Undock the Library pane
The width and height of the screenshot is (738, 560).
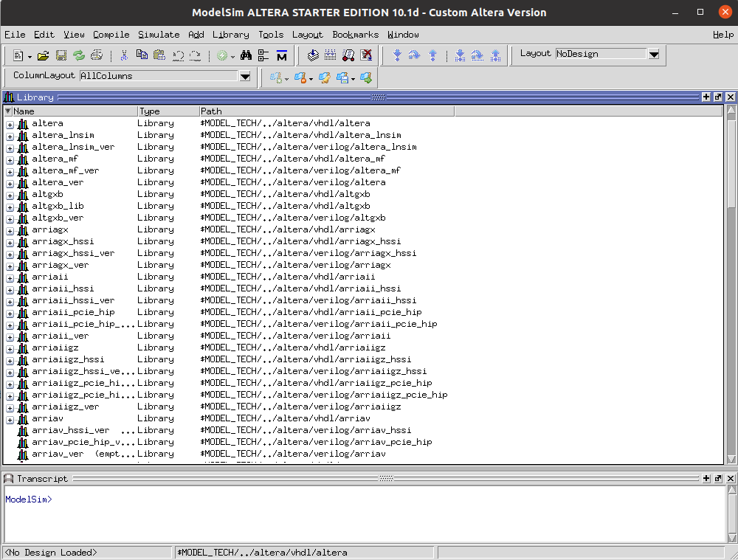(718, 97)
